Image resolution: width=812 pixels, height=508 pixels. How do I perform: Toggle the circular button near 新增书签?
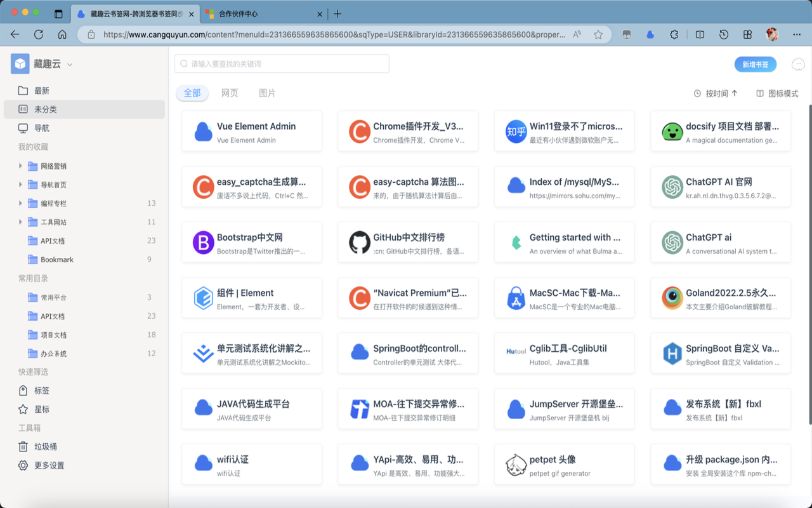click(x=798, y=63)
